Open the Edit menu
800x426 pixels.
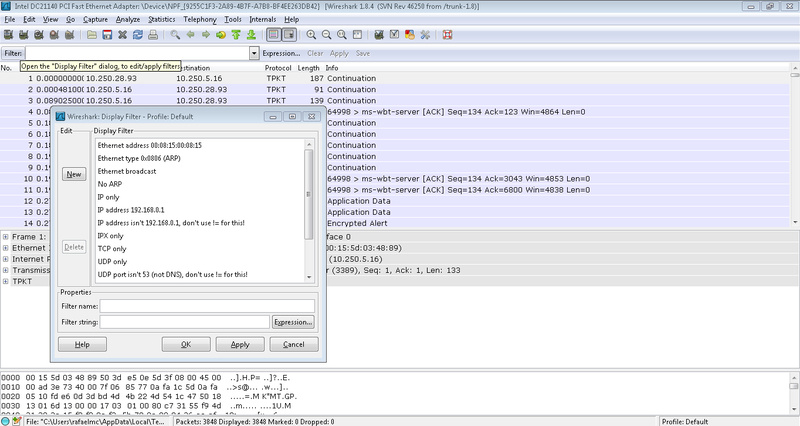(29, 19)
